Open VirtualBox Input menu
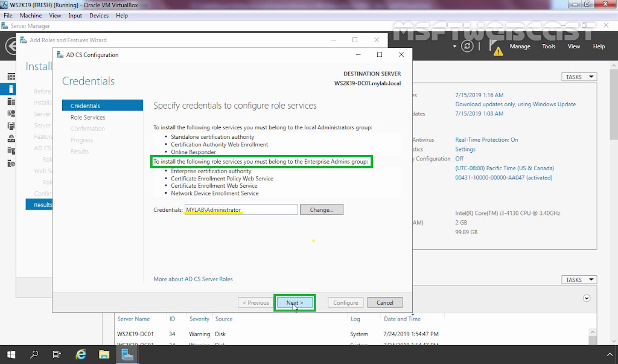Screen dimensions: 618x364 pyautogui.click(x=75, y=15)
